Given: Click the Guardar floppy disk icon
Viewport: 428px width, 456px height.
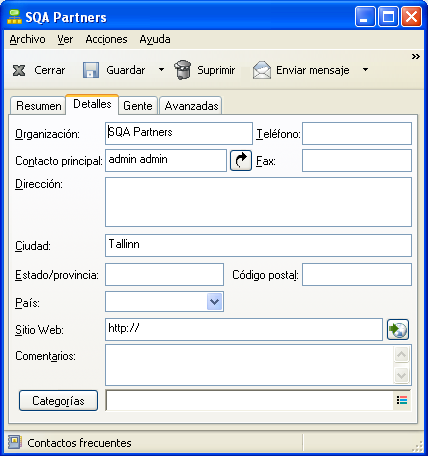Looking at the screenshot, I should point(91,70).
